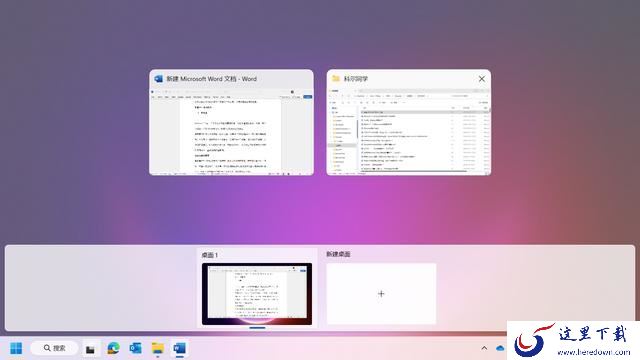
Task: Open Outlook from the taskbar
Action: [136, 348]
